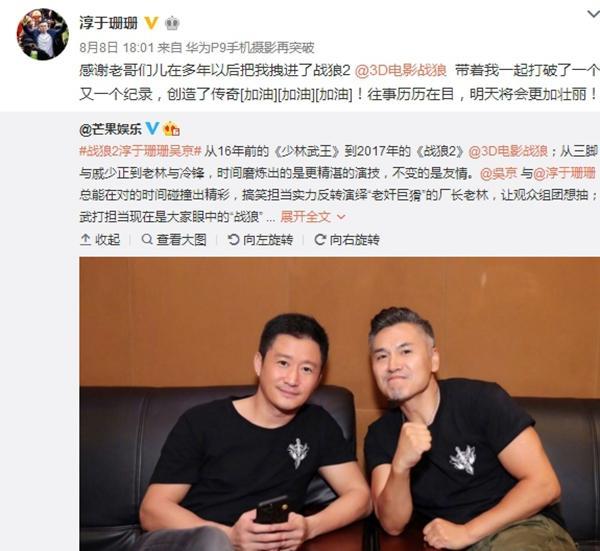Open #战狼2淳于珊珊吴京# hashtag topic
This screenshot has width=600, height=551.
point(140,152)
